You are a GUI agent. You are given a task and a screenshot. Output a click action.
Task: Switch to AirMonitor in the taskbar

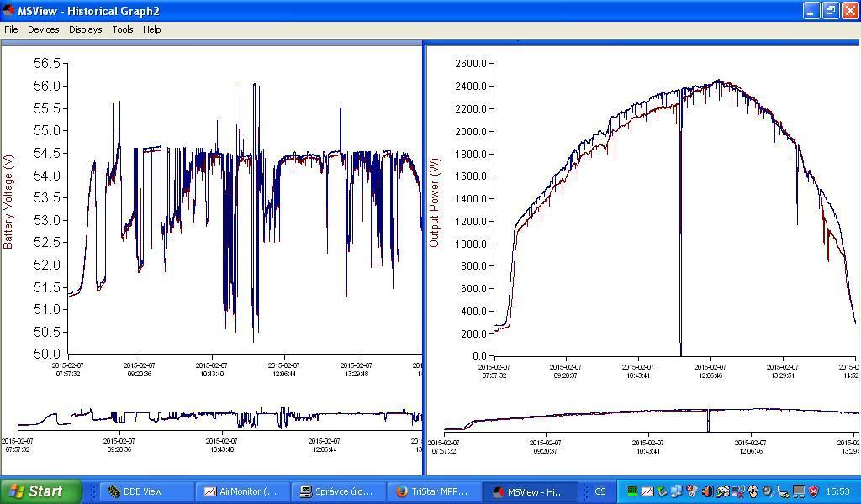pos(241,491)
